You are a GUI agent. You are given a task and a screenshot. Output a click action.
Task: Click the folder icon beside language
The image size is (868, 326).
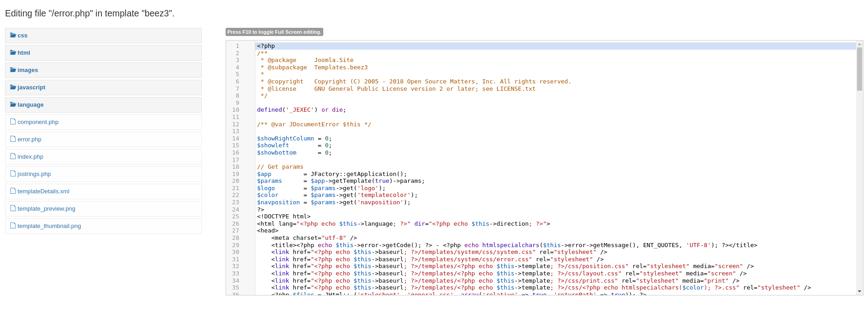13,104
